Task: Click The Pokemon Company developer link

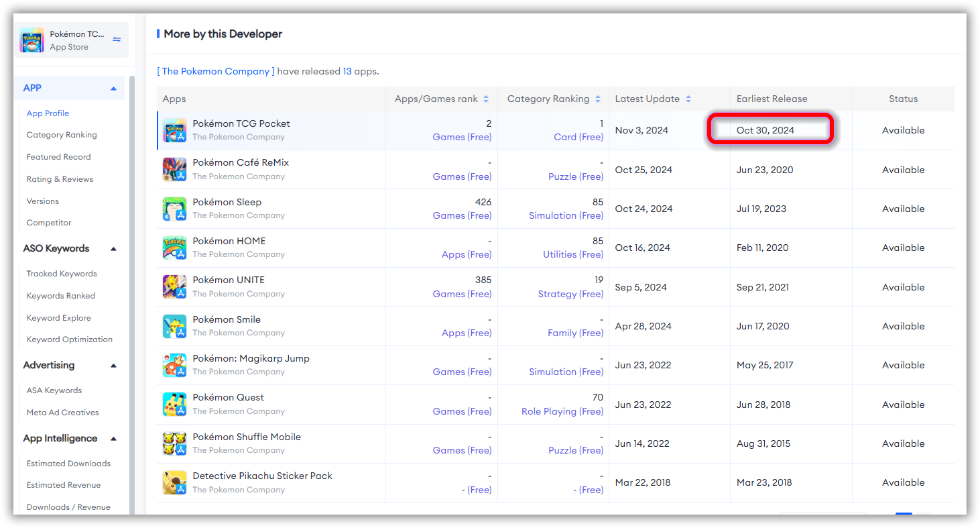Action: click(x=216, y=71)
